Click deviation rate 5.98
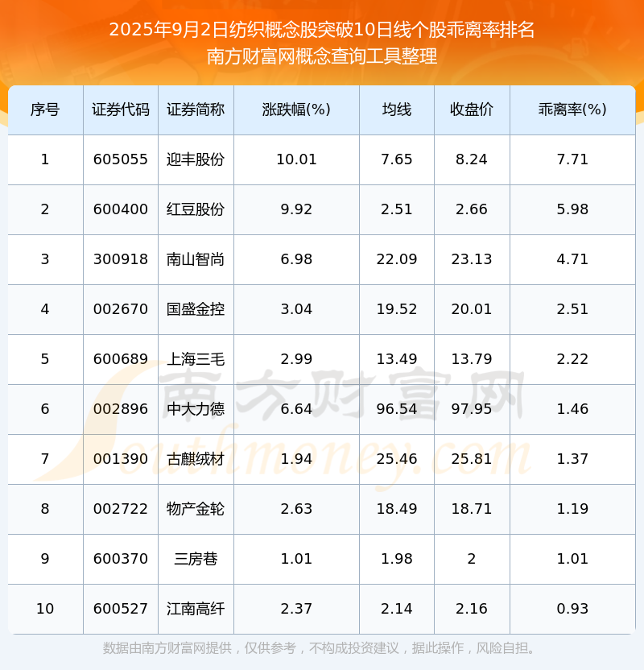Viewport: 644px width, 670px height. (572, 209)
